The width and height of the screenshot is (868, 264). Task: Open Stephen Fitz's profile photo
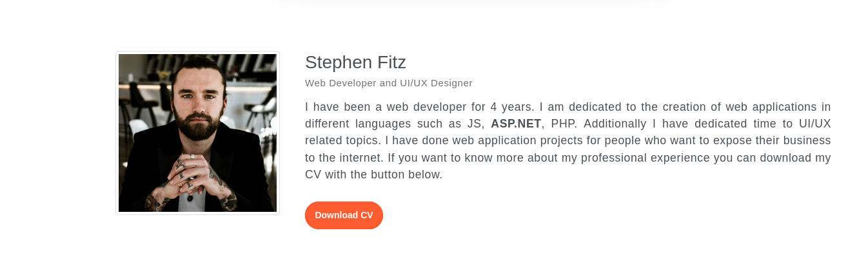(x=197, y=133)
